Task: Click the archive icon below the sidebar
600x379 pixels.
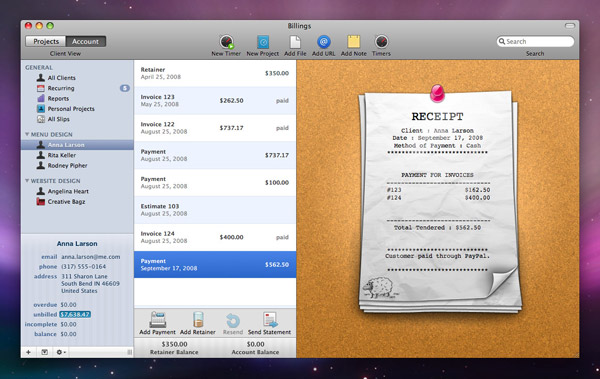Action: click(x=44, y=352)
